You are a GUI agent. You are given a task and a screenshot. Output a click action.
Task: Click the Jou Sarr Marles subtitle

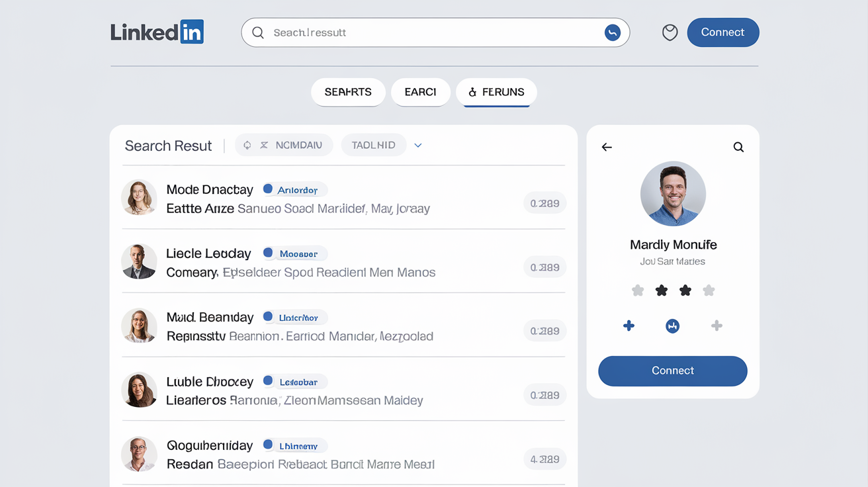(673, 261)
